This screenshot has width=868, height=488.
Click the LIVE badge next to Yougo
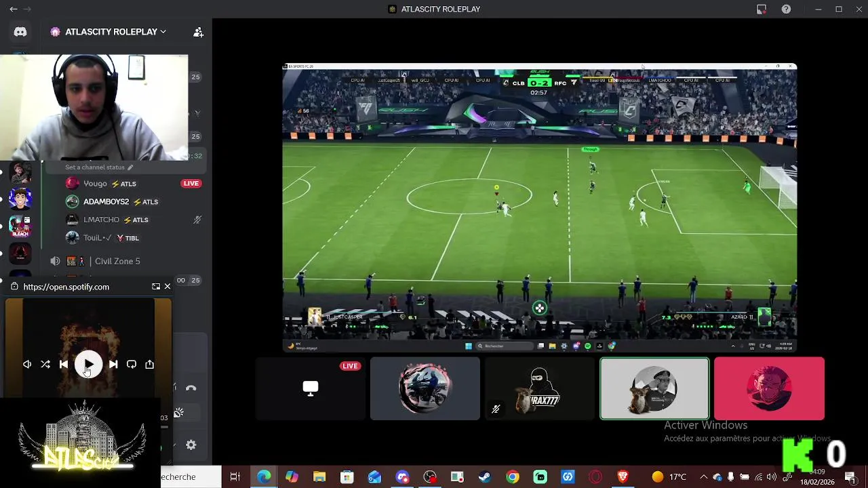click(x=191, y=184)
